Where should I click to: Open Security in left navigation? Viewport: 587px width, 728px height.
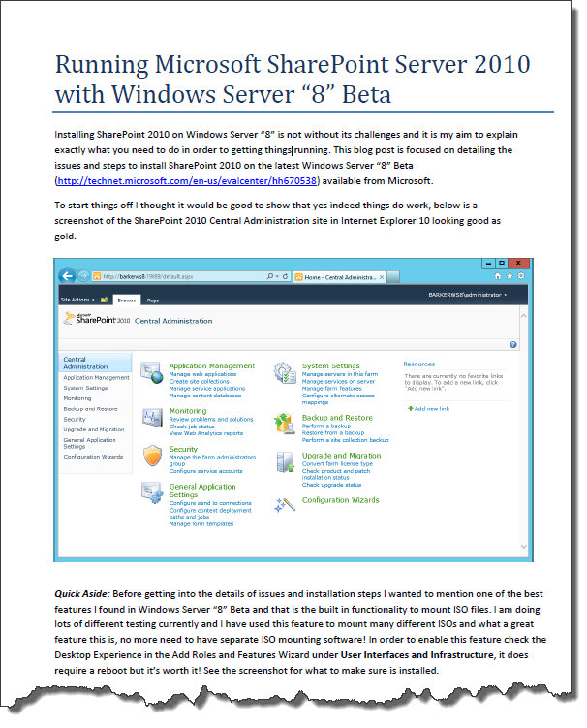tap(75, 419)
